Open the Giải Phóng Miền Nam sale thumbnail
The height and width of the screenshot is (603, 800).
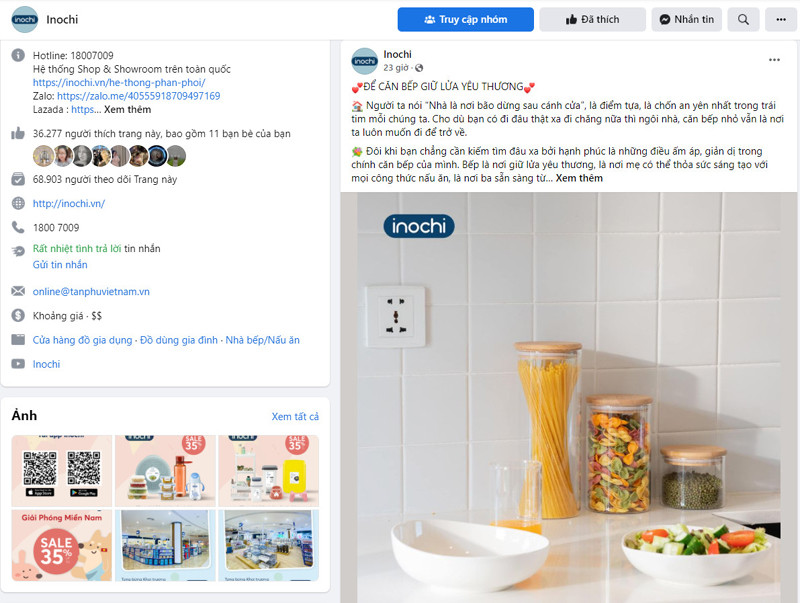coord(61,545)
